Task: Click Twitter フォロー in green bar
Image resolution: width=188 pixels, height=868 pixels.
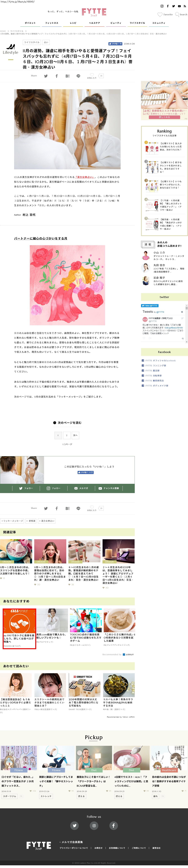Action: point(26,488)
